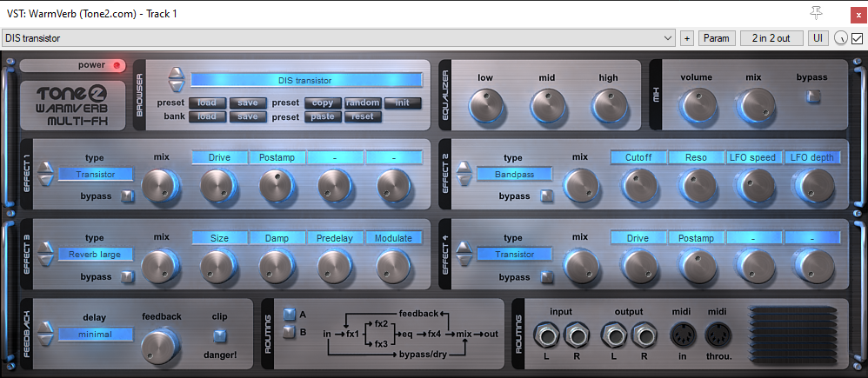Open Effect 2 Bandpass type list
The image size is (868, 378).
click(x=514, y=175)
